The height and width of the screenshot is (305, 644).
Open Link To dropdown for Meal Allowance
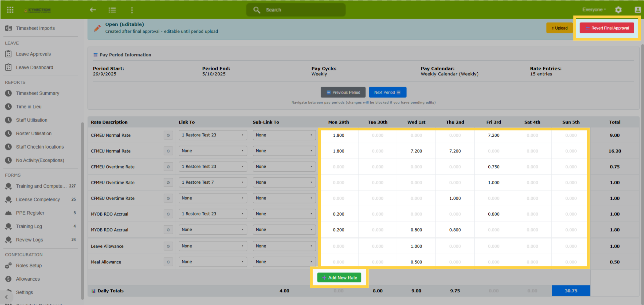(213, 262)
